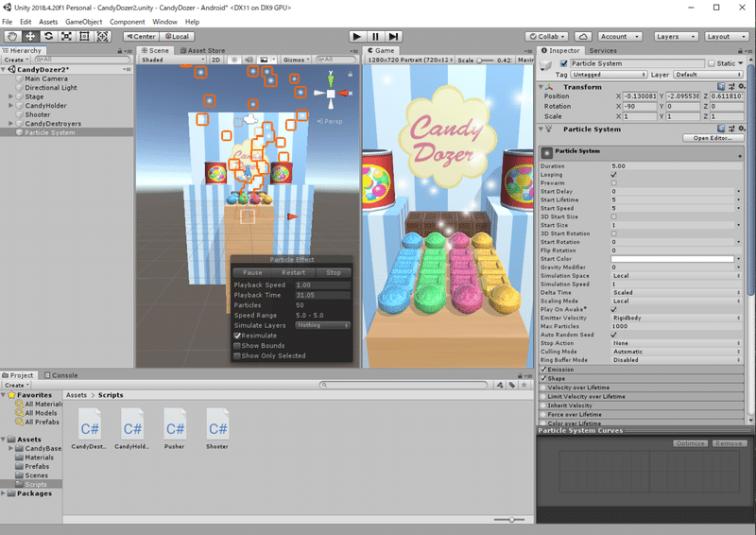Open Transform component help icon
Viewport: 756px width, 535px height.
[x=721, y=86]
